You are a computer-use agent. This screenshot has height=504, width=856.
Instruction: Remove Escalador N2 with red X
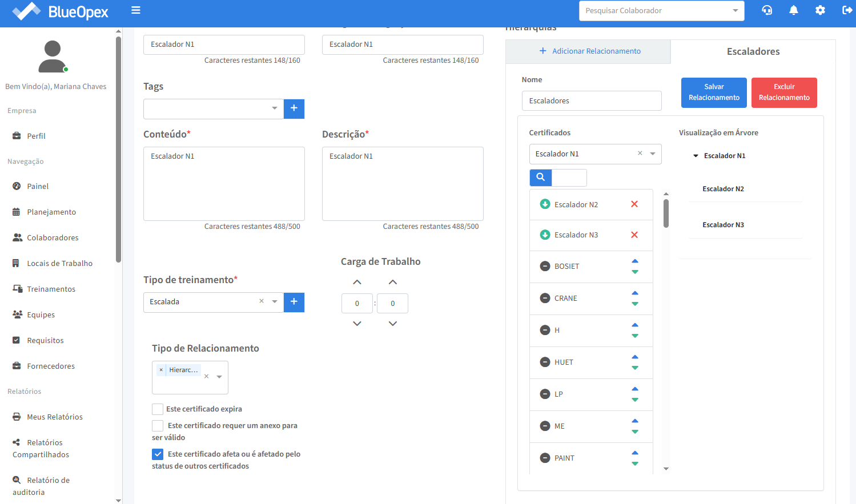[634, 204]
